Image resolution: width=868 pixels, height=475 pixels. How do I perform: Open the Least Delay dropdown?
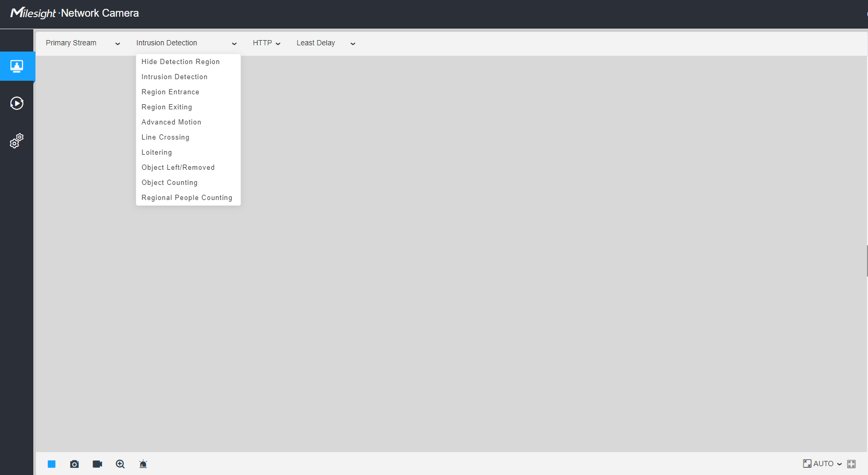326,43
